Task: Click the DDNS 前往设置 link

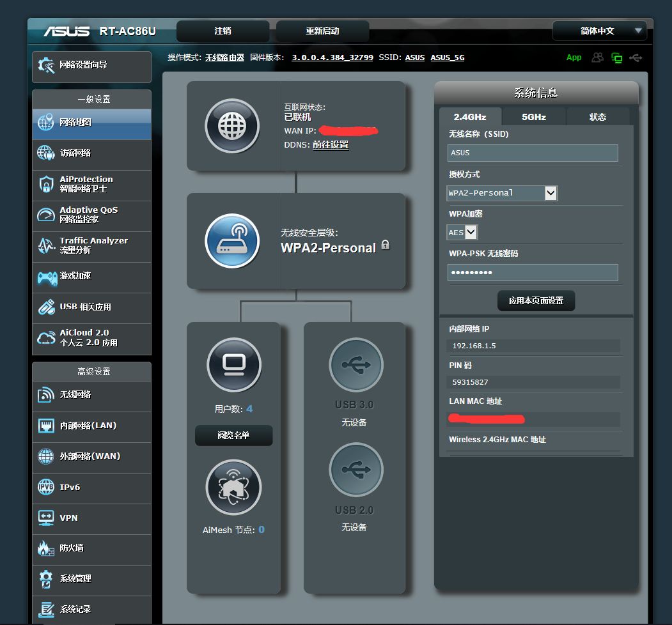Action: pos(331,145)
